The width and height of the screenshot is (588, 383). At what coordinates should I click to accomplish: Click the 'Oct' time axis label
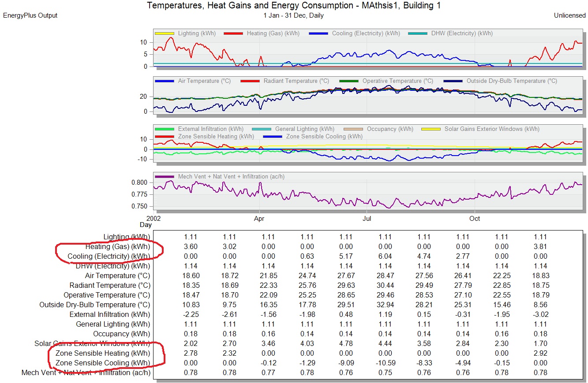(475, 218)
